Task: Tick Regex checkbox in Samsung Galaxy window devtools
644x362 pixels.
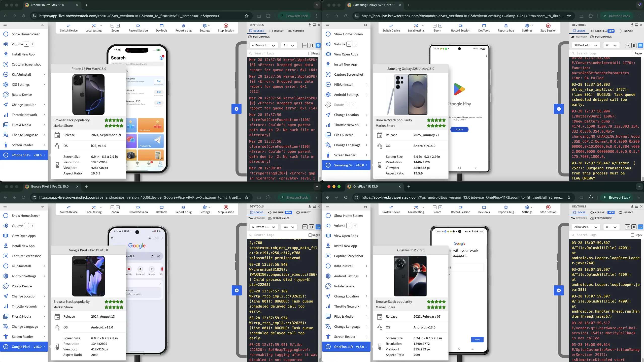Action: 632,53
